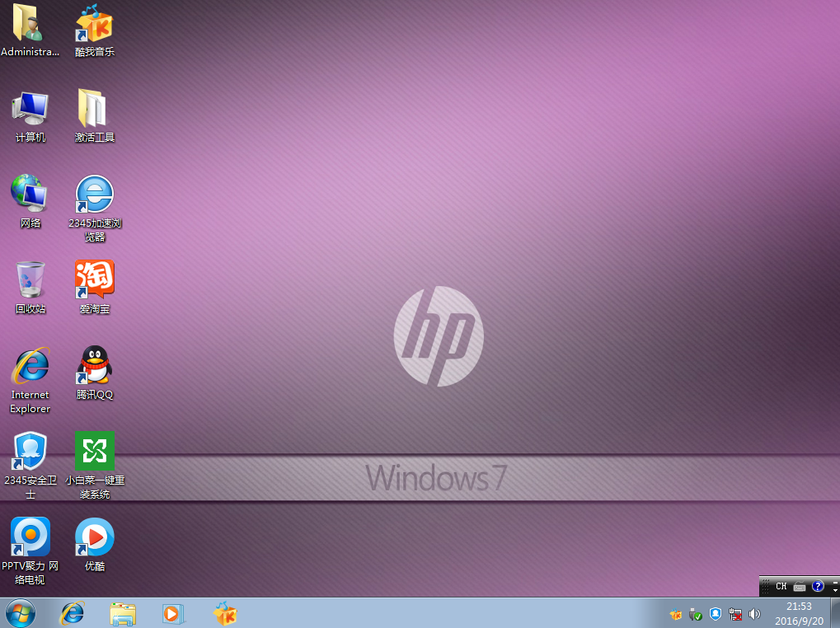
Task: Launch Windows Media Player from the taskbar
Action: click(x=173, y=613)
